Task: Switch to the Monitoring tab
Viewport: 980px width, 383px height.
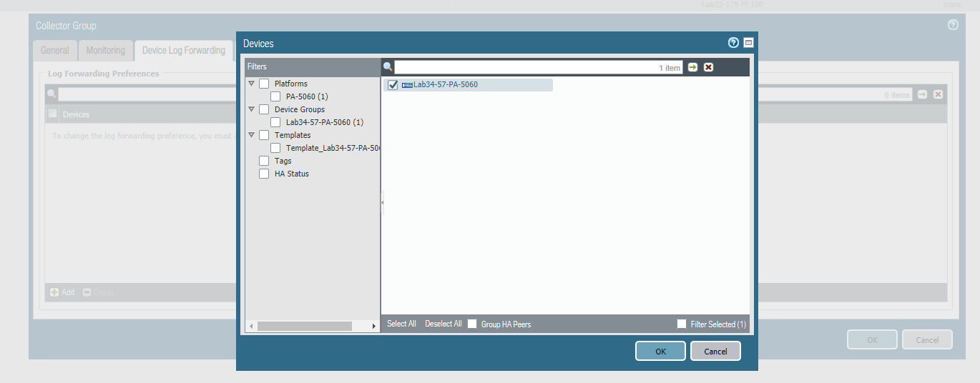Action: (x=106, y=50)
